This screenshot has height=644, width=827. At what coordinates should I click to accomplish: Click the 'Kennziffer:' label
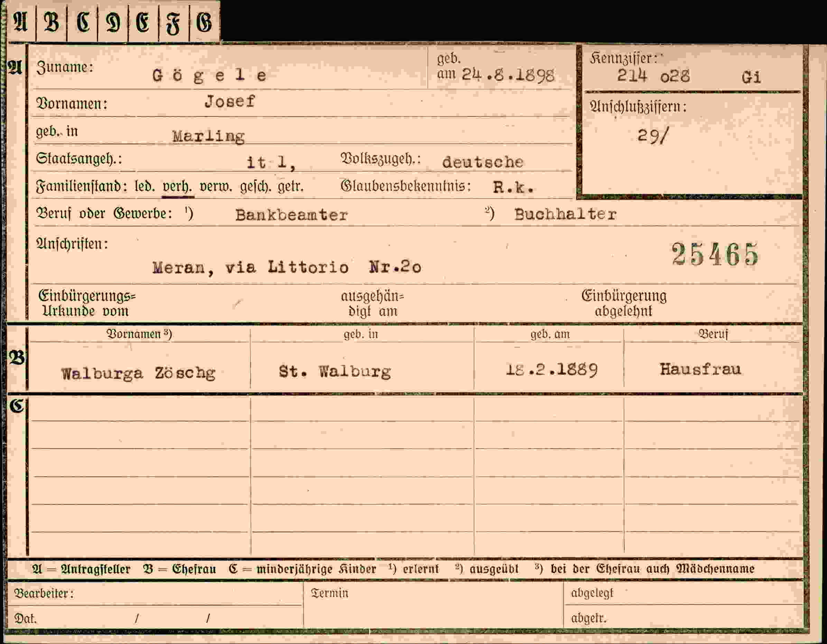point(624,58)
